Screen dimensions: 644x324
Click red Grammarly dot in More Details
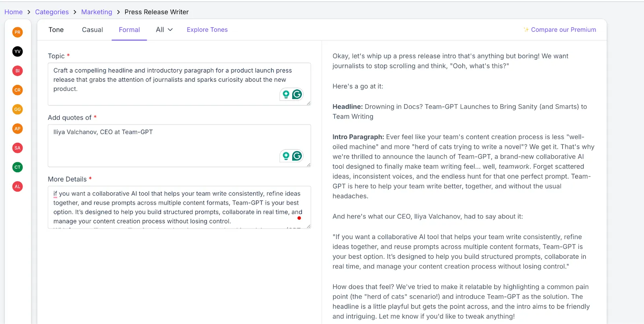pyautogui.click(x=299, y=218)
